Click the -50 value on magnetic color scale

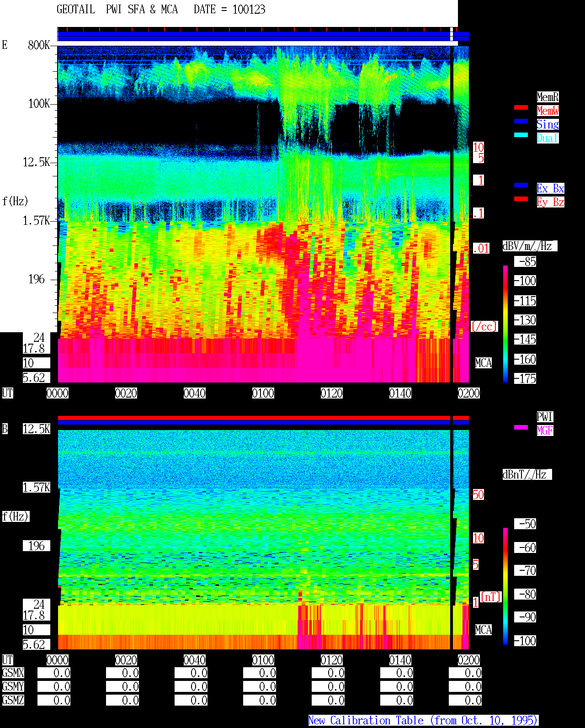[525, 524]
